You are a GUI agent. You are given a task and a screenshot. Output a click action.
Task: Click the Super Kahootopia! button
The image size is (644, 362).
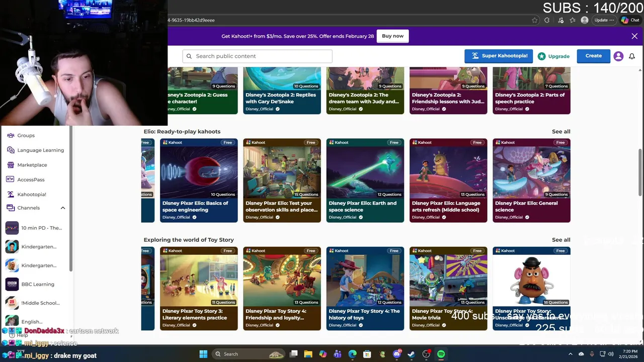500,56
